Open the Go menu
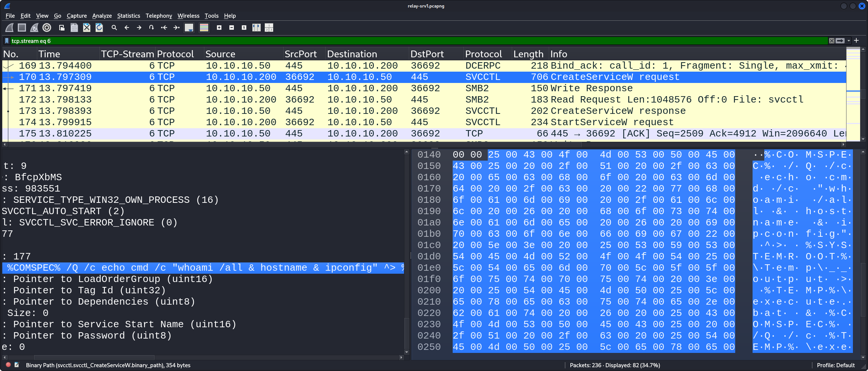The width and height of the screenshot is (868, 371). 57,16
